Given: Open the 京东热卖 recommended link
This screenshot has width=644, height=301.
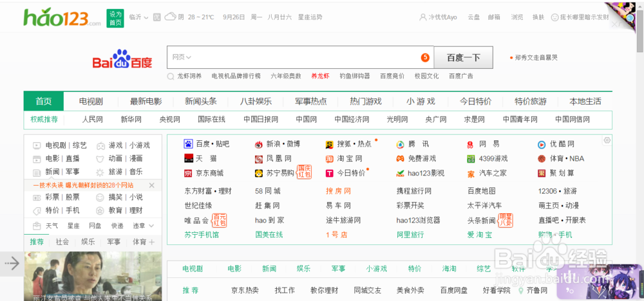Looking at the screenshot, I should pos(245,290).
